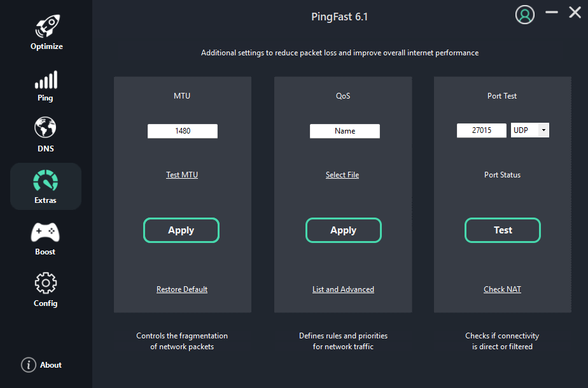Open the user account profile icon
The image size is (588, 388).
524,15
